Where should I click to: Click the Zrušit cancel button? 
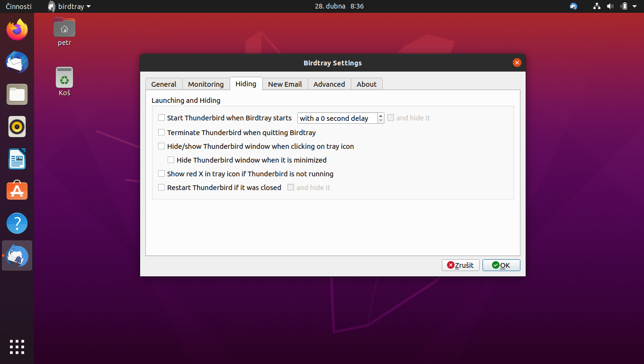point(461,265)
